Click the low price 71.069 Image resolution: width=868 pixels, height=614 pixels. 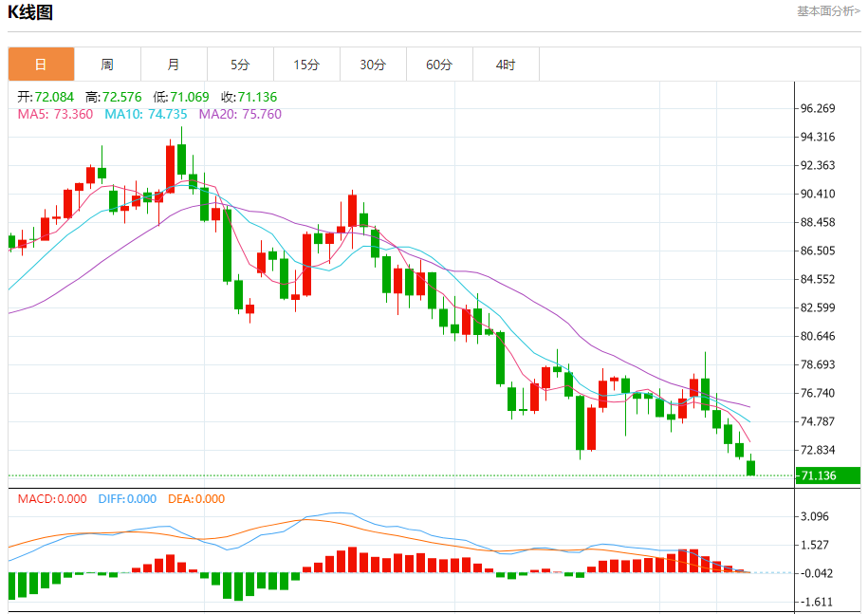pos(190,98)
